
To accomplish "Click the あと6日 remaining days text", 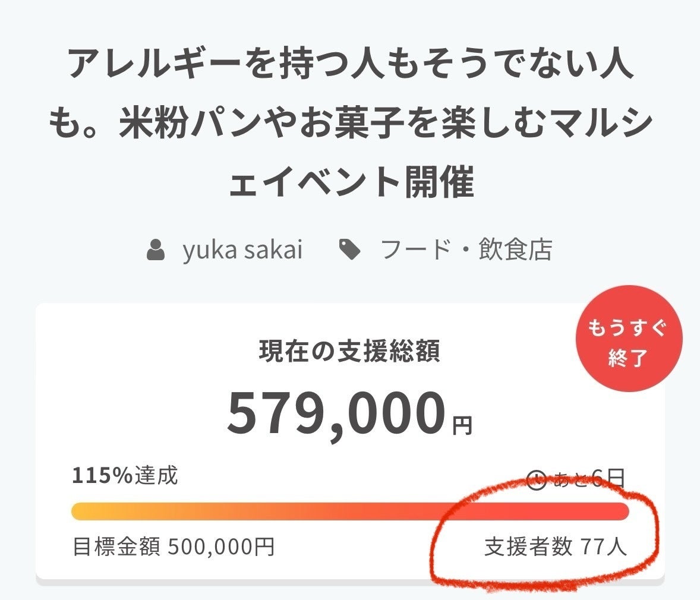I will (x=589, y=478).
